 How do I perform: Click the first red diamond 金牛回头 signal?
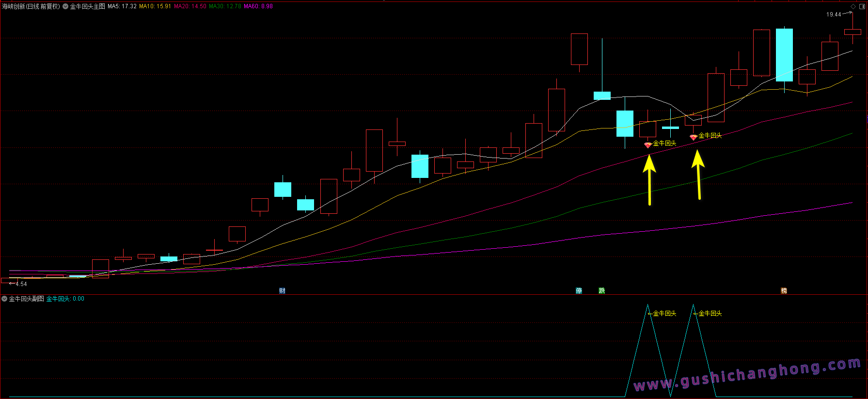[x=647, y=145]
